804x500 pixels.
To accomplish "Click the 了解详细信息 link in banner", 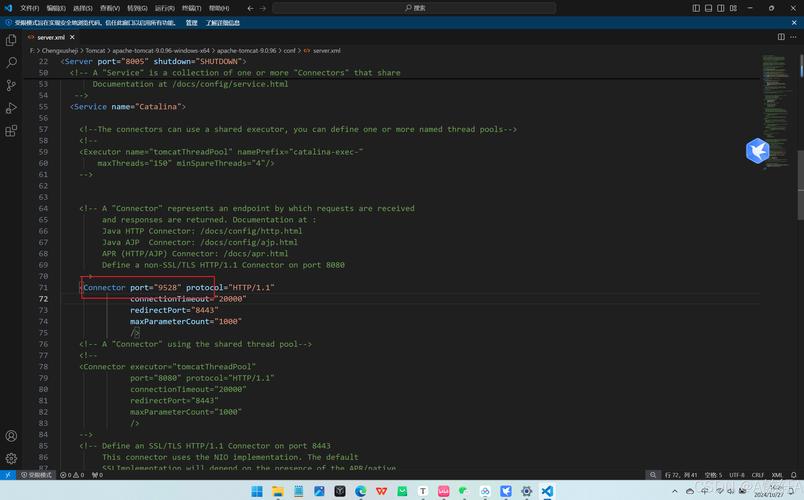I will pos(222,22).
